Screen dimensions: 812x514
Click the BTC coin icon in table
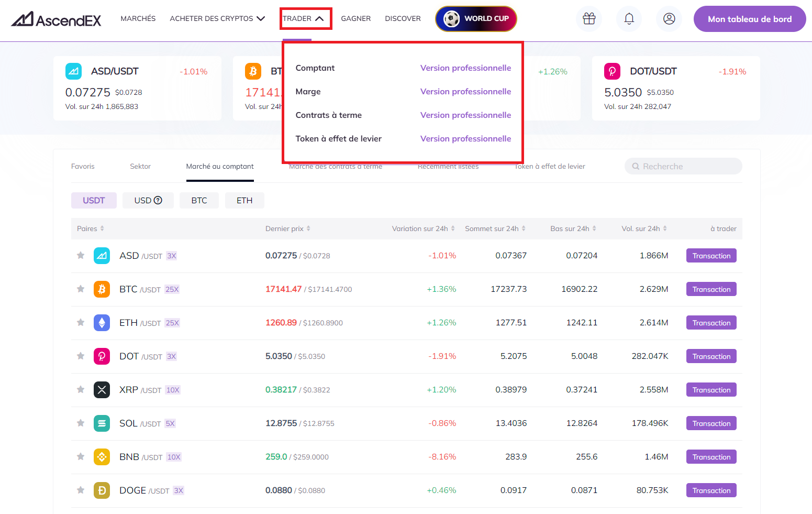(102, 289)
